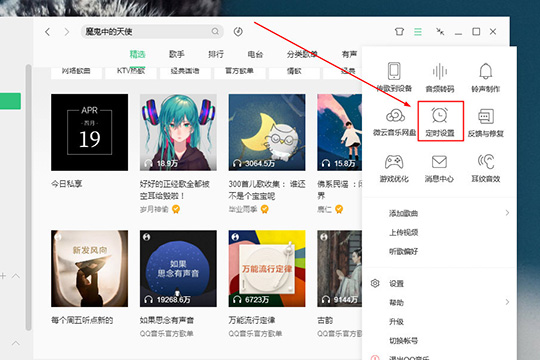Switch to 排行 tab

click(216, 54)
